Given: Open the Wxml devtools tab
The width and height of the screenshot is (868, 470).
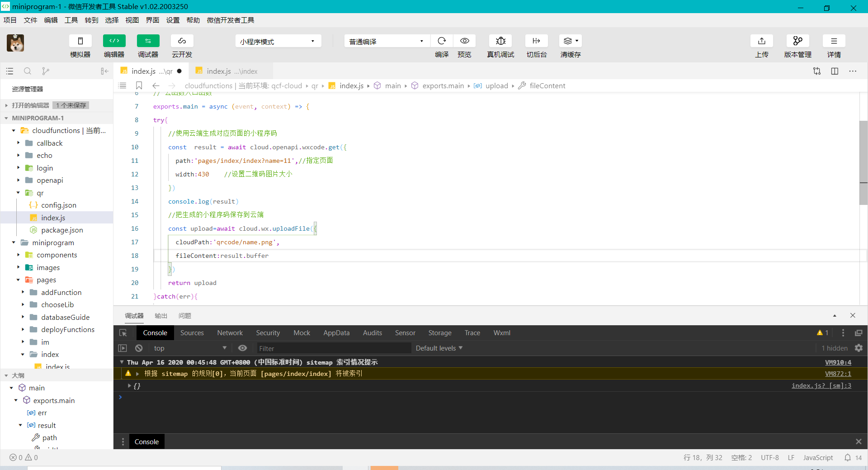Looking at the screenshot, I should [502, 332].
